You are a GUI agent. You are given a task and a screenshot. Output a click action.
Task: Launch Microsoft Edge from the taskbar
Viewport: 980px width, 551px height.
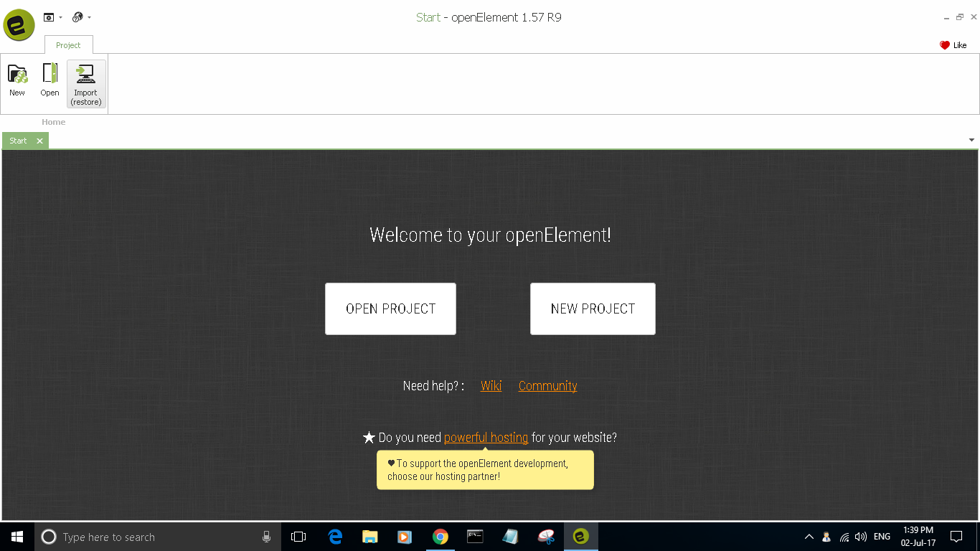click(x=335, y=537)
